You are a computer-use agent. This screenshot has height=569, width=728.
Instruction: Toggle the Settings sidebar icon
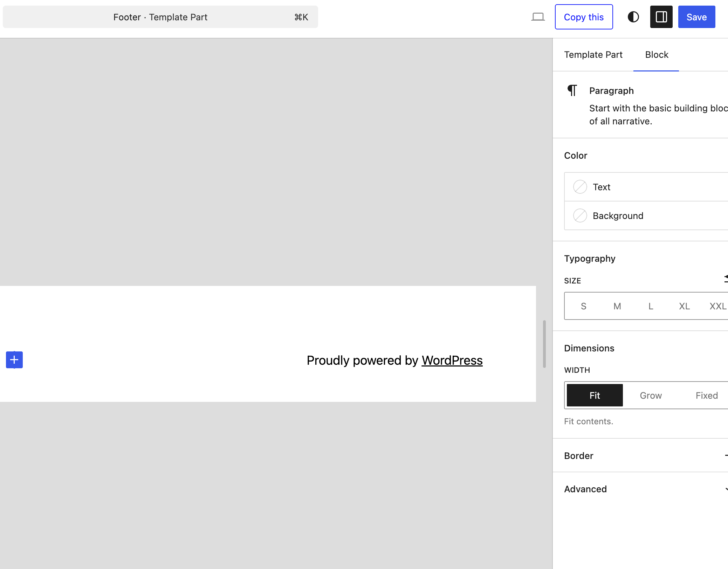point(661,16)
